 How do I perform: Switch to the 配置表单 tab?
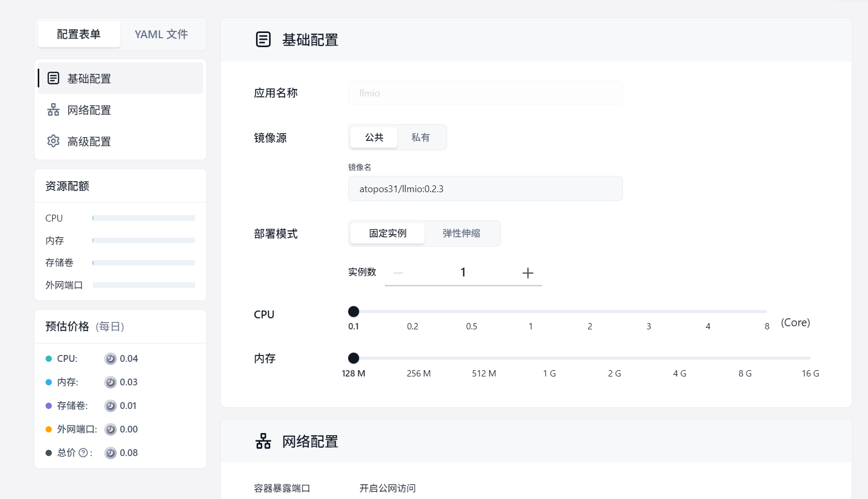[x=79, y=35]
